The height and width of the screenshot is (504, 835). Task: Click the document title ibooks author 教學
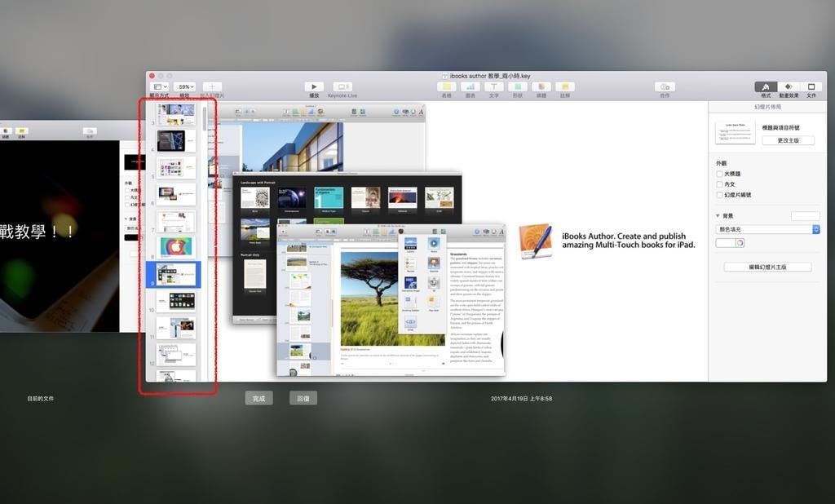click(490, 76)
